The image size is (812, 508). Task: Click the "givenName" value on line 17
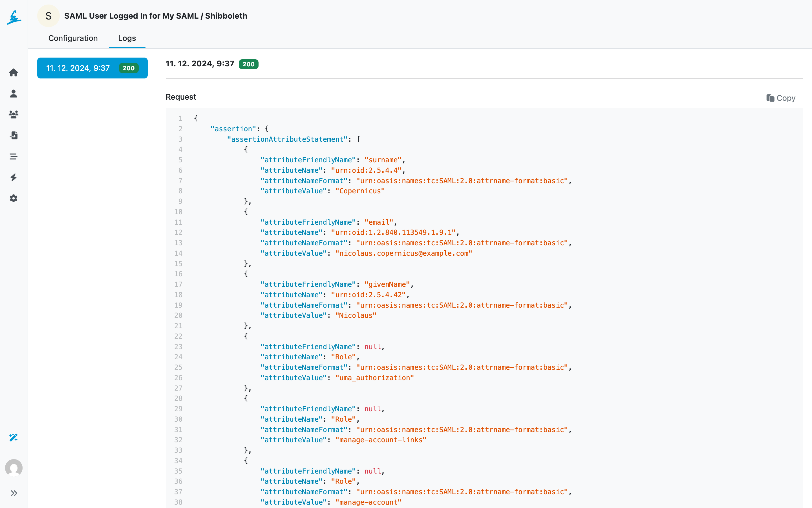pyautogui.click(x=387, y=284)
